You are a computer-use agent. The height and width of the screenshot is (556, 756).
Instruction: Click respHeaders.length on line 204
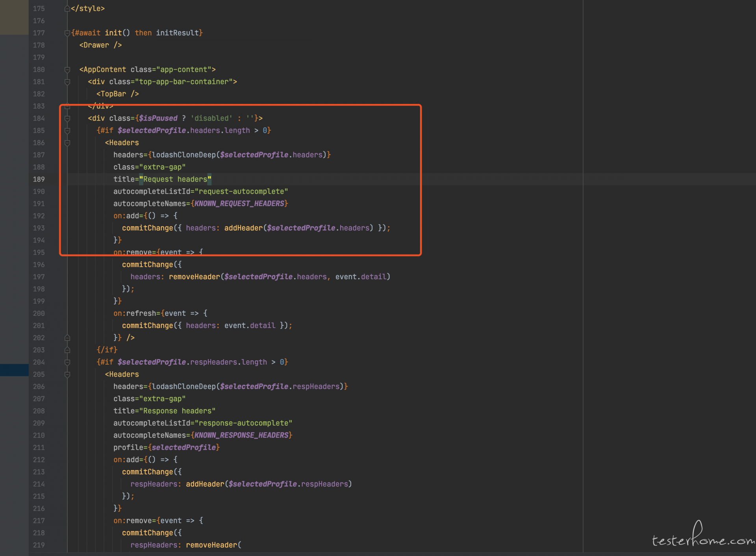(x=229, y=362)
